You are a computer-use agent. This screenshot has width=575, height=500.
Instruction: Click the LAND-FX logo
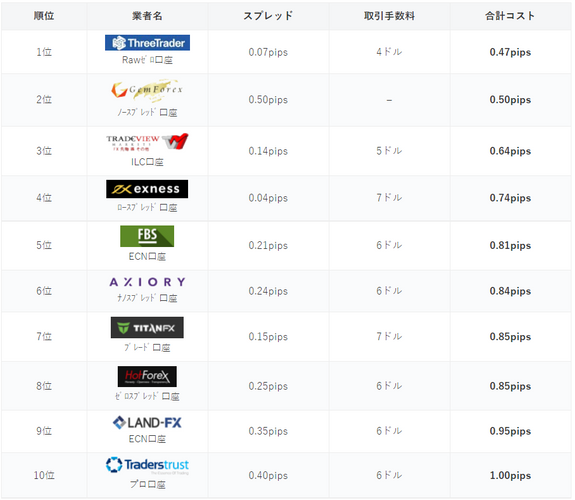147,423
